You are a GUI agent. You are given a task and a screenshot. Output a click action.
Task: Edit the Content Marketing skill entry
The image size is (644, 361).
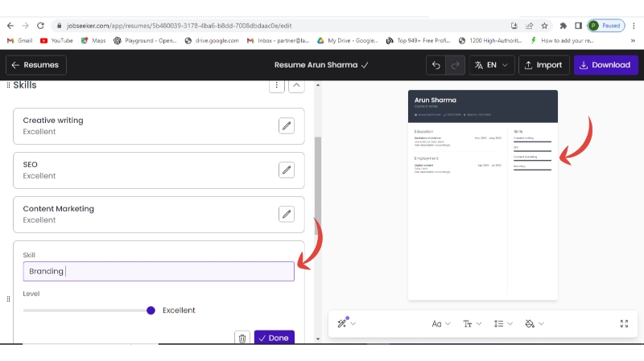[286, 214]
